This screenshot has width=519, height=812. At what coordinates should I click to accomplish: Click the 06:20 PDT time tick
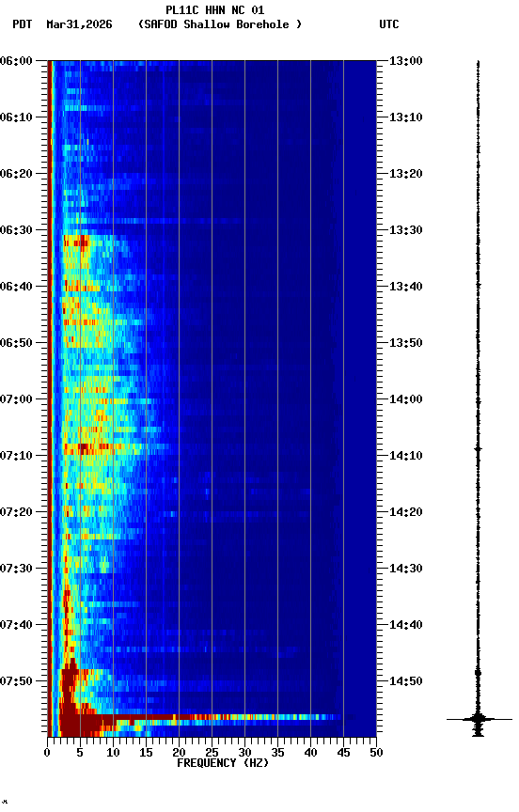pos(16,174)
